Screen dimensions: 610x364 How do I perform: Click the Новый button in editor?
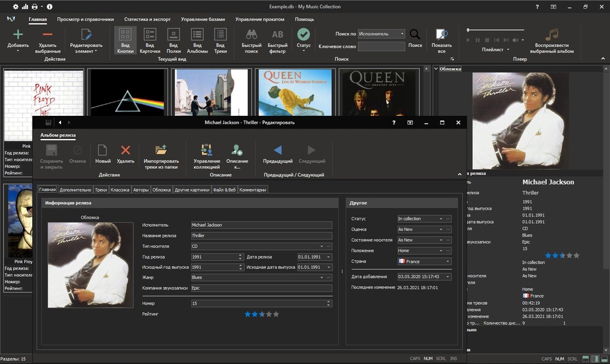102,150
